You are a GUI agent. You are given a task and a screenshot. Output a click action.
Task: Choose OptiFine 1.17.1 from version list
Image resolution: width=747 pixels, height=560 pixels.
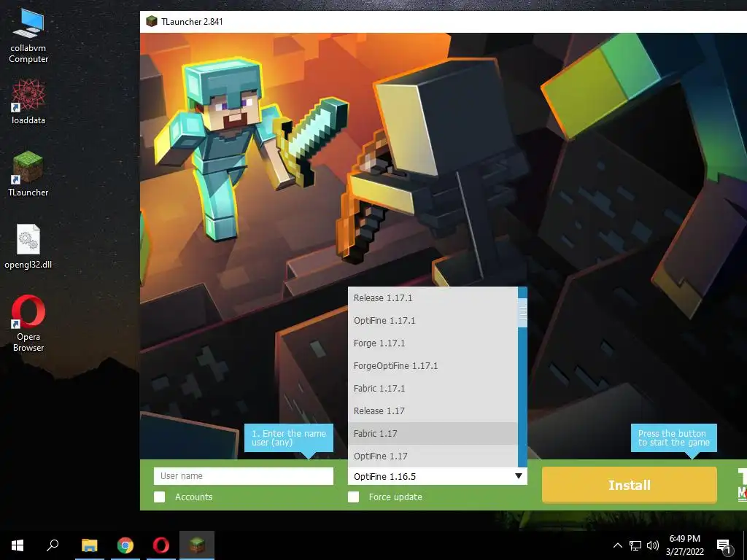coord(433,321)
